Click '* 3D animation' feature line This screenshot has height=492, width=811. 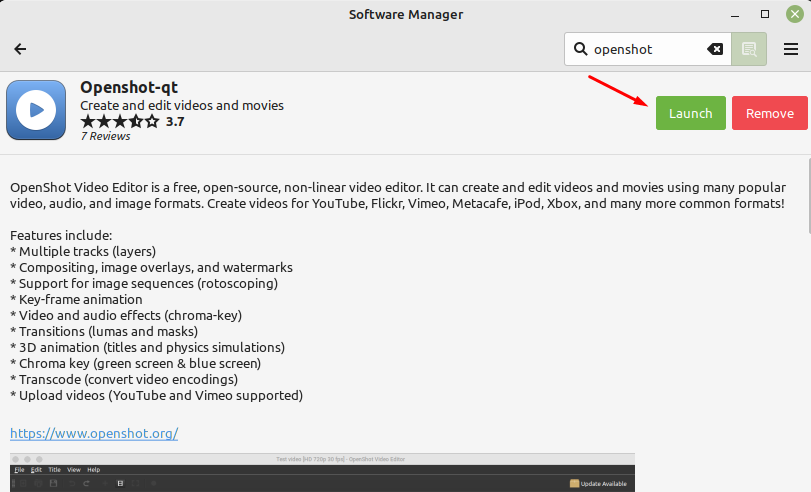147,347
